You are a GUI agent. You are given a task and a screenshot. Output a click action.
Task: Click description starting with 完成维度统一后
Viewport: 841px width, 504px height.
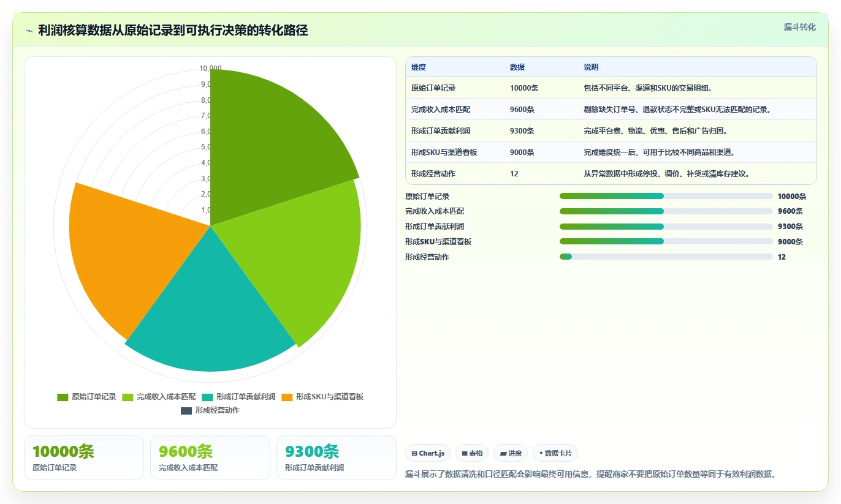click(659, 152)
